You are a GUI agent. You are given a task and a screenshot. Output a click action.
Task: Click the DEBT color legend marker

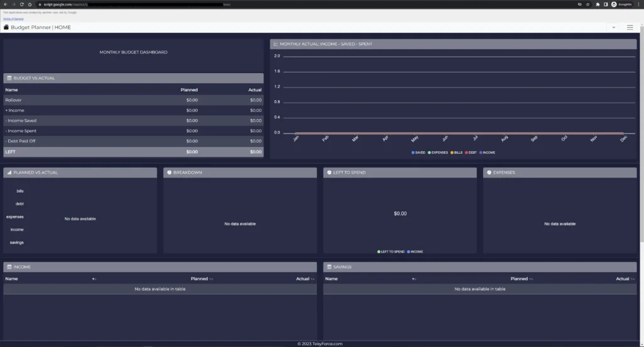(469, 152)
